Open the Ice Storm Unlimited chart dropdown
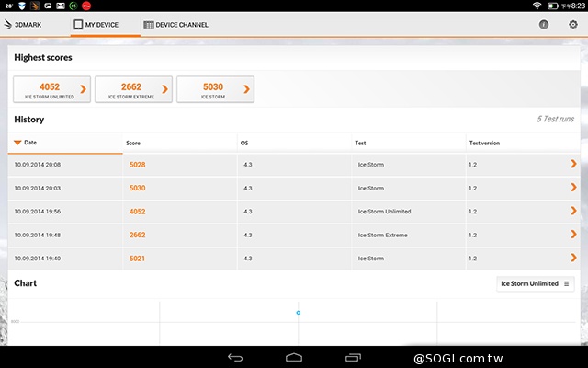The width and height of the screenshot is (588, 368). pyautogui.click(x=536, y=283)
